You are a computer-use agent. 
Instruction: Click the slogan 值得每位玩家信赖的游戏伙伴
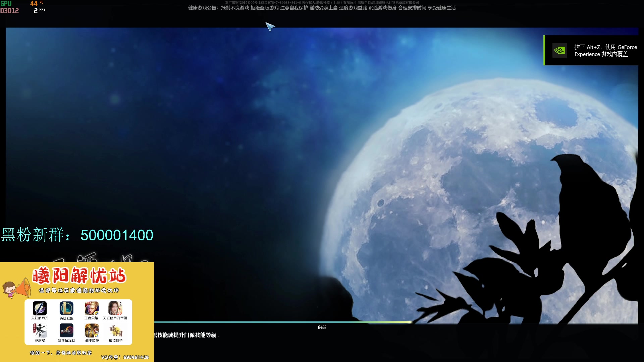coord(79,290)
